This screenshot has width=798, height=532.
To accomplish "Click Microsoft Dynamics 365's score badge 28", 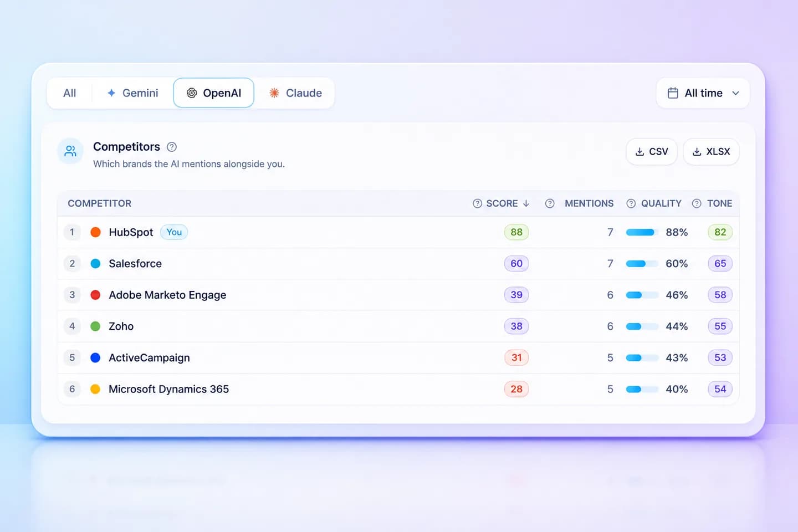I will pyautogui.click(x=516, y=389).
